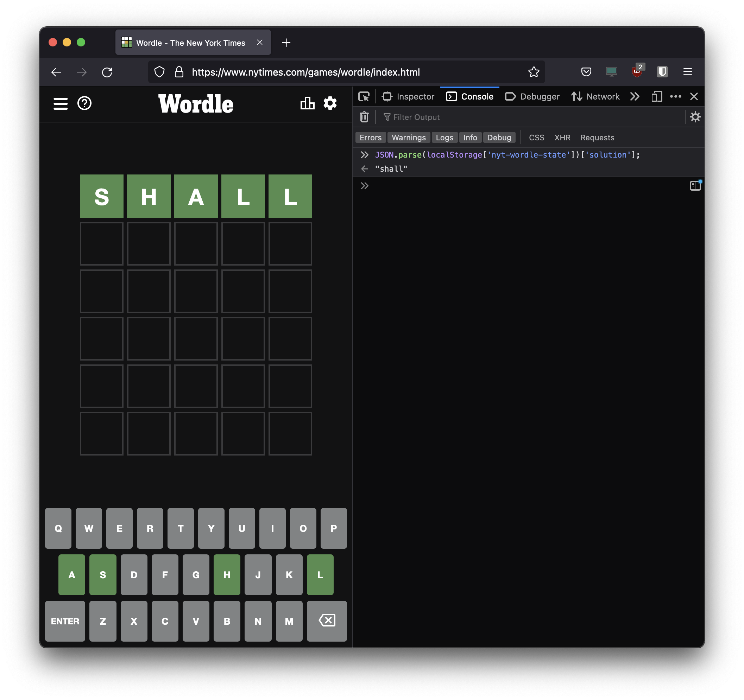Expand the Requests filter option

pyautogui.click(x=597, y=137)
